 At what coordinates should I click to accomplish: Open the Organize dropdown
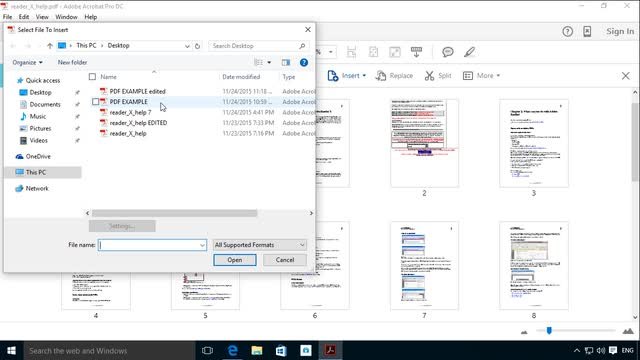click(x=27, y=62)
